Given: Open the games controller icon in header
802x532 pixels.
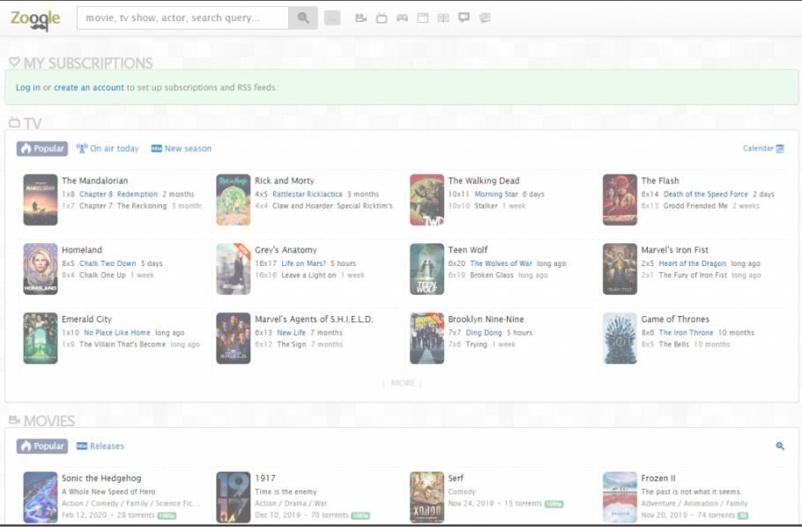Looking at the screenshot, I should 402,18.
